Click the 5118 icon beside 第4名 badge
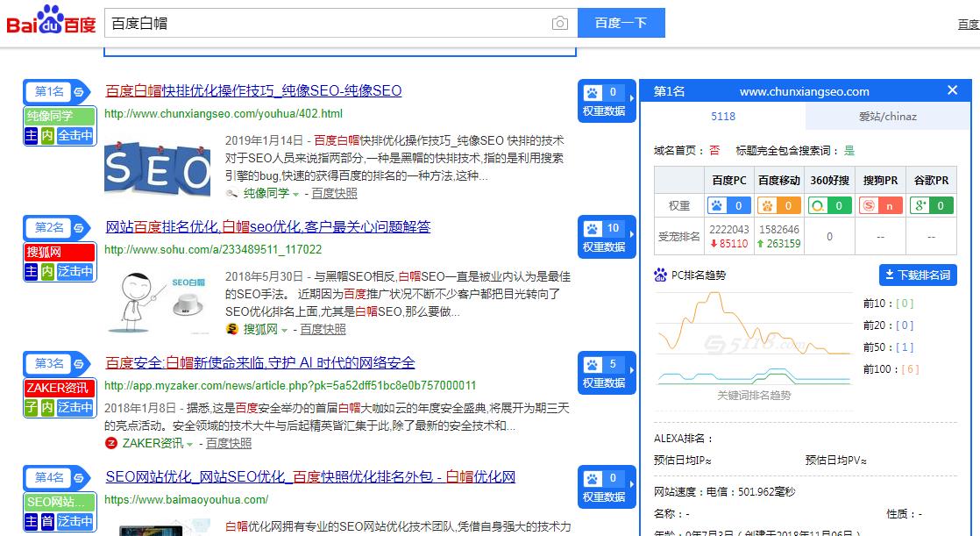 tap(79, 478)
